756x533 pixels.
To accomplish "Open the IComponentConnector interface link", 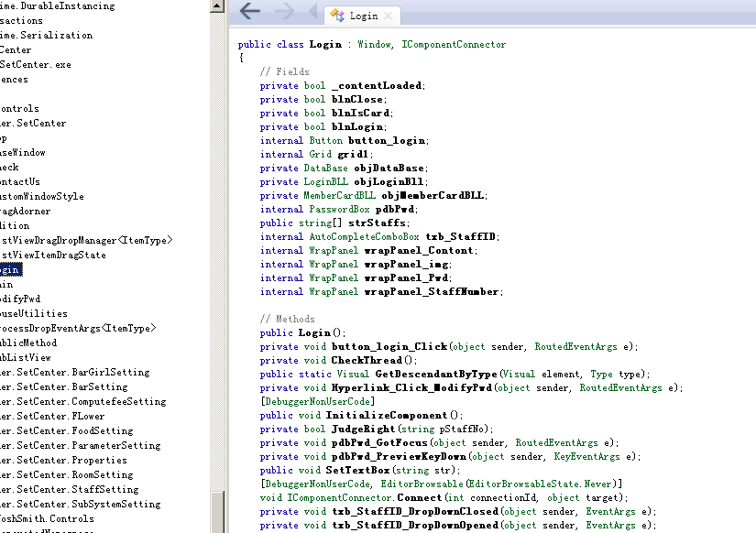I will tap(454, 45).
